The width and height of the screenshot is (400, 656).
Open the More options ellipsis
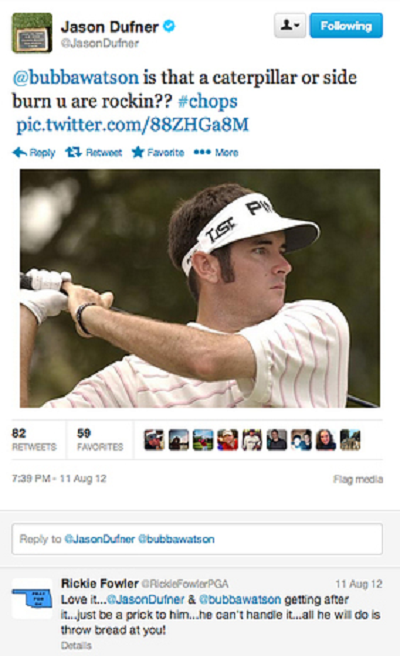pos(202,152)
